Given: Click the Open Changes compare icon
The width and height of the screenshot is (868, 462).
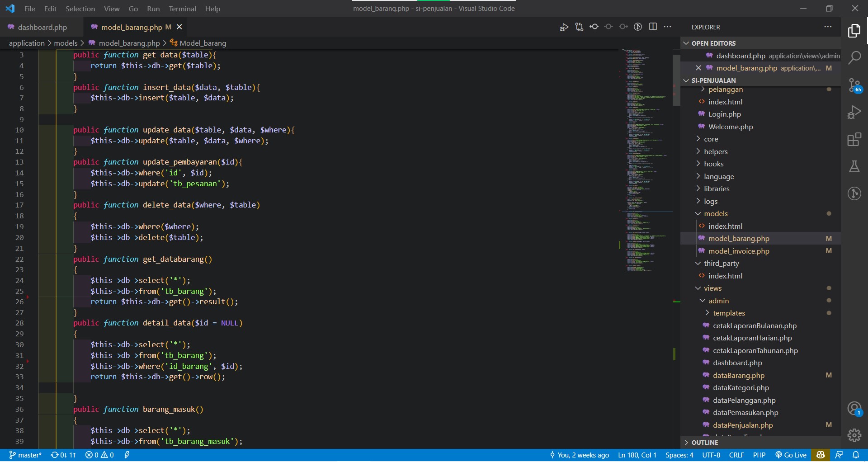Looking at the screenshot, I should [x=579, y=27].
